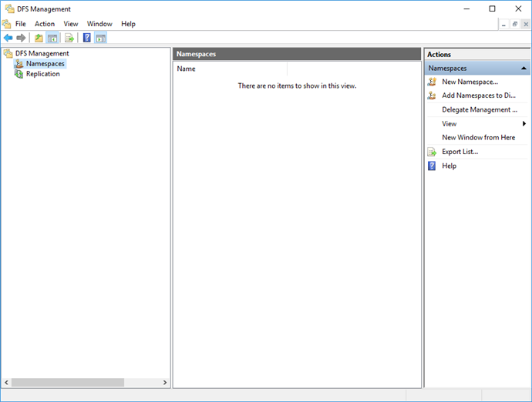Click the MMC document icon beside File menu
The image size is (532, 402).
[x=6, y=24]
